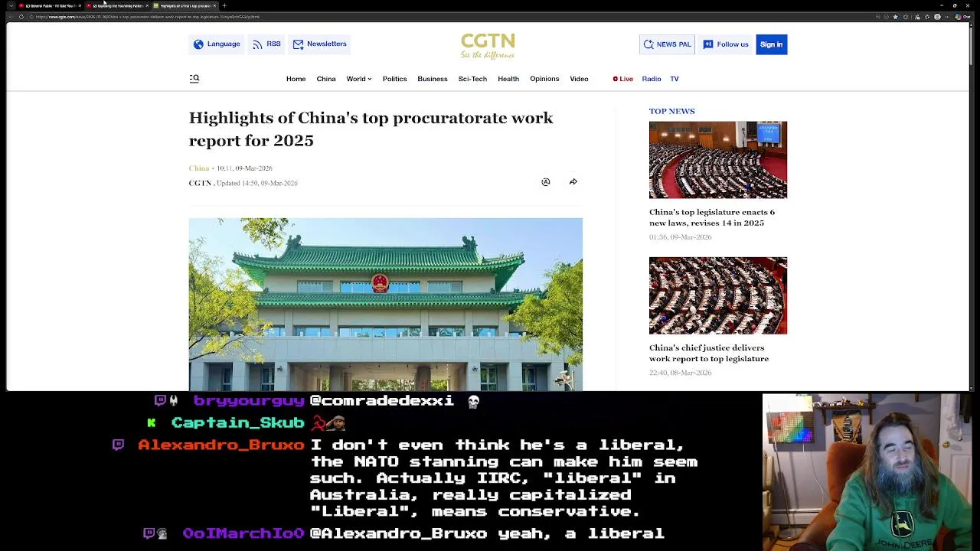Go to the Home menu item

click(x=296, y=79)
